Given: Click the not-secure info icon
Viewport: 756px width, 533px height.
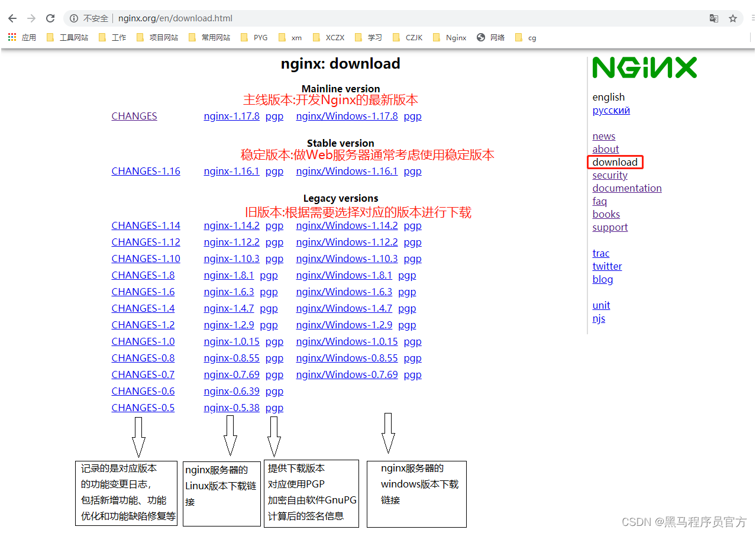Looking at the screenshot, I should point(74,18).
